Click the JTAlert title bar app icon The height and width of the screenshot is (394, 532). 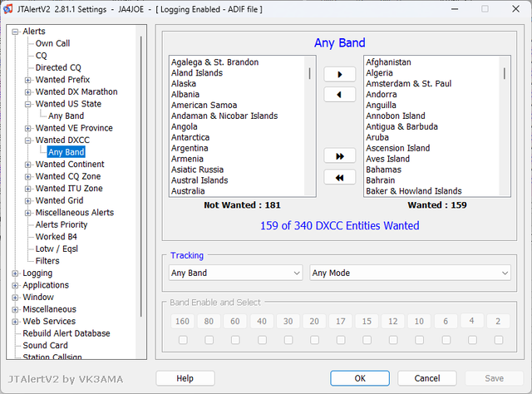8,9
